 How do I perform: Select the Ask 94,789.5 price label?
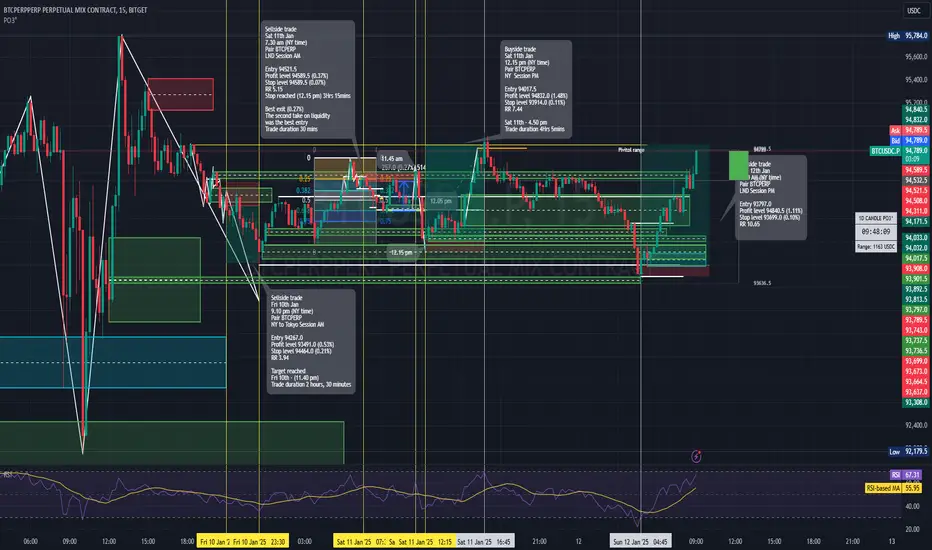(909, 130)
